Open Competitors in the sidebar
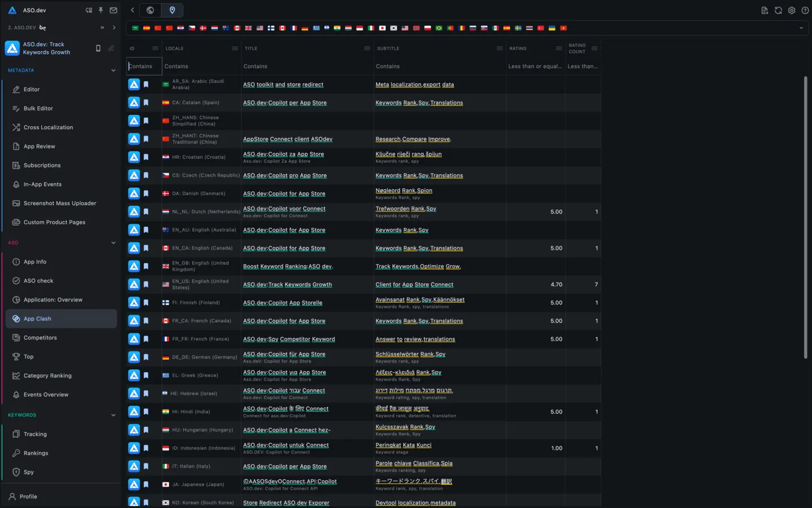 40,338
